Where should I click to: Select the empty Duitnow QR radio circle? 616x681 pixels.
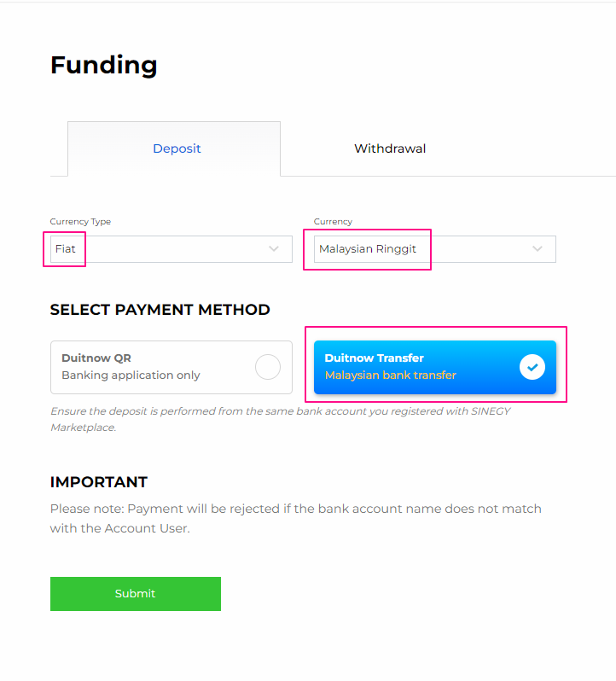tap(268, 367)
